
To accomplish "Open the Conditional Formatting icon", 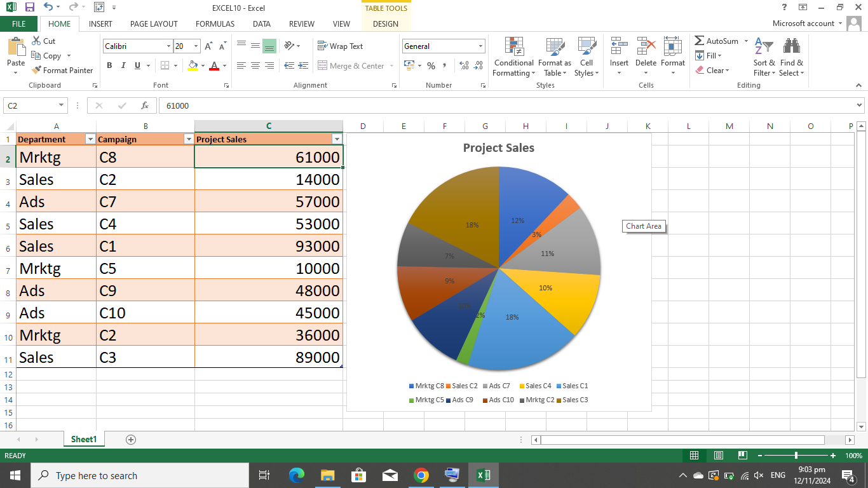I will coord(514,47).
